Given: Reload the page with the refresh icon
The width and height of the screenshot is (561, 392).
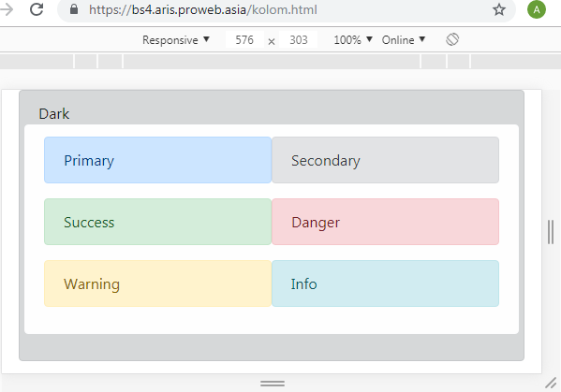Looking at the screenshot, I should pos(37,9).
